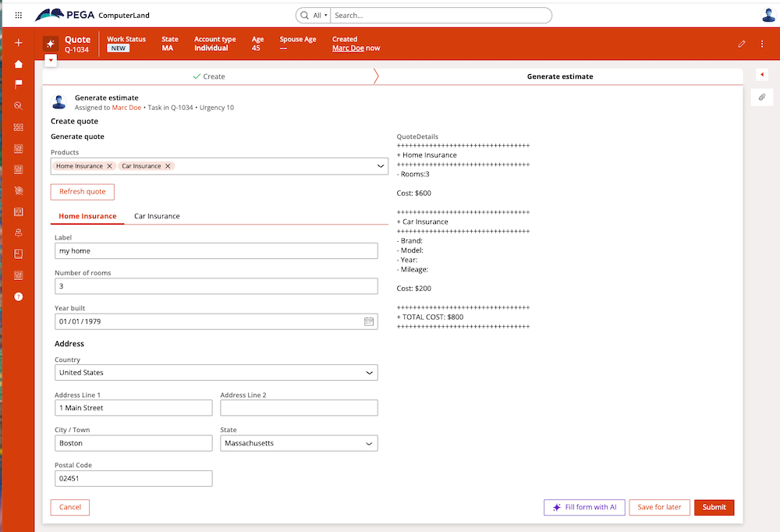This screenshot has height=532, width=780.
Task: Go to Home via sidebar icon
Action: point(19,64)
